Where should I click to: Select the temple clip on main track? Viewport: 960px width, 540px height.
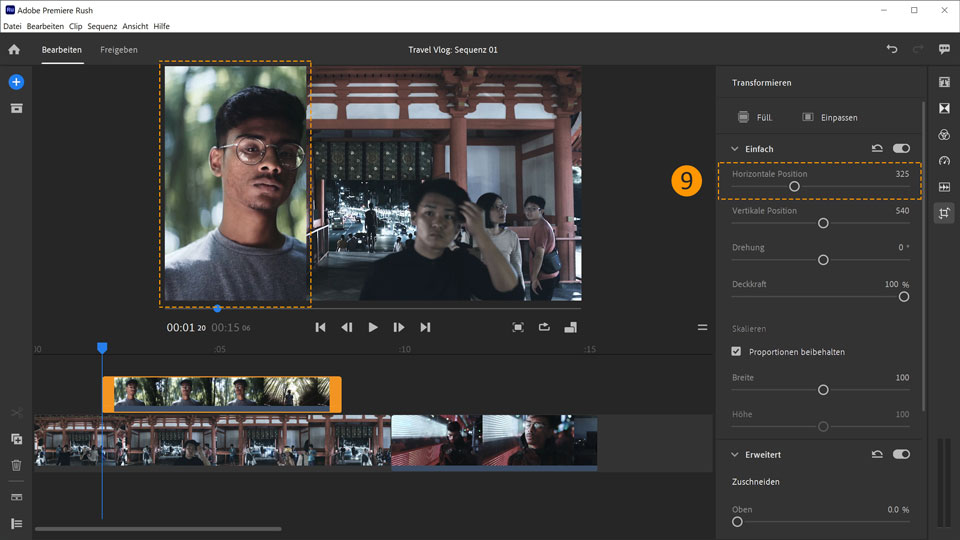212,441
